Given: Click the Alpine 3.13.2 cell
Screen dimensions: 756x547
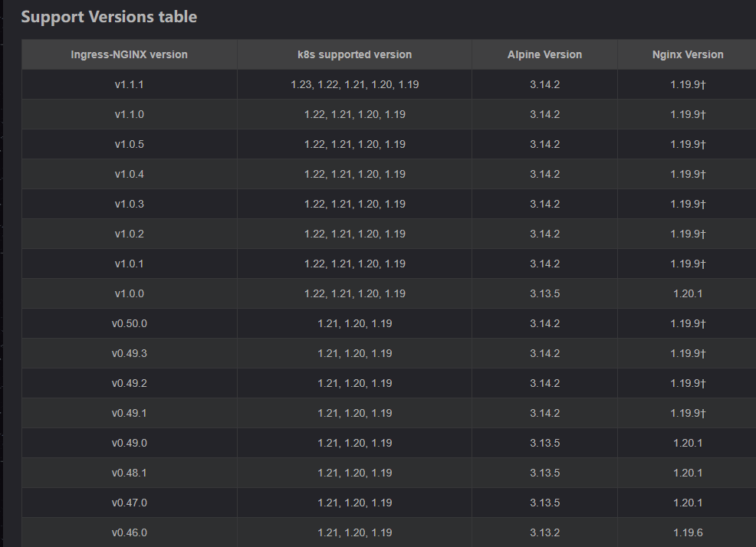Looking at the screenshot, I should [x=544, y=532].
